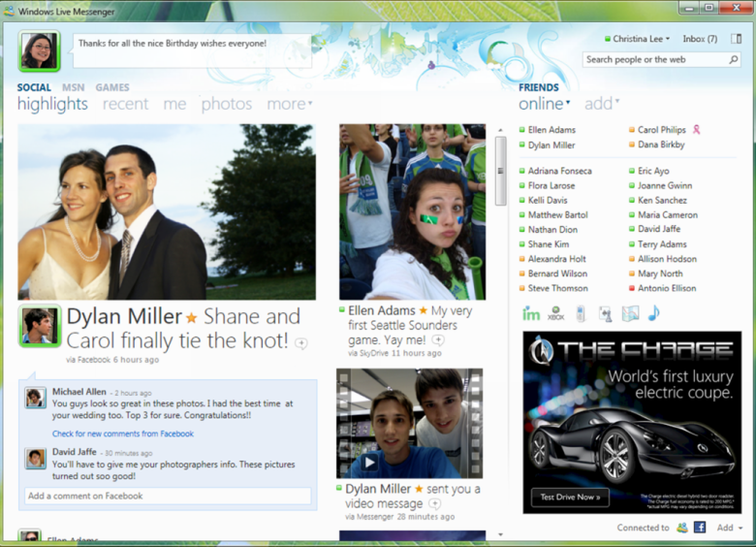
Task: Expand the 'Add' dropdown next to 'Connected to'
Action: 730,528
